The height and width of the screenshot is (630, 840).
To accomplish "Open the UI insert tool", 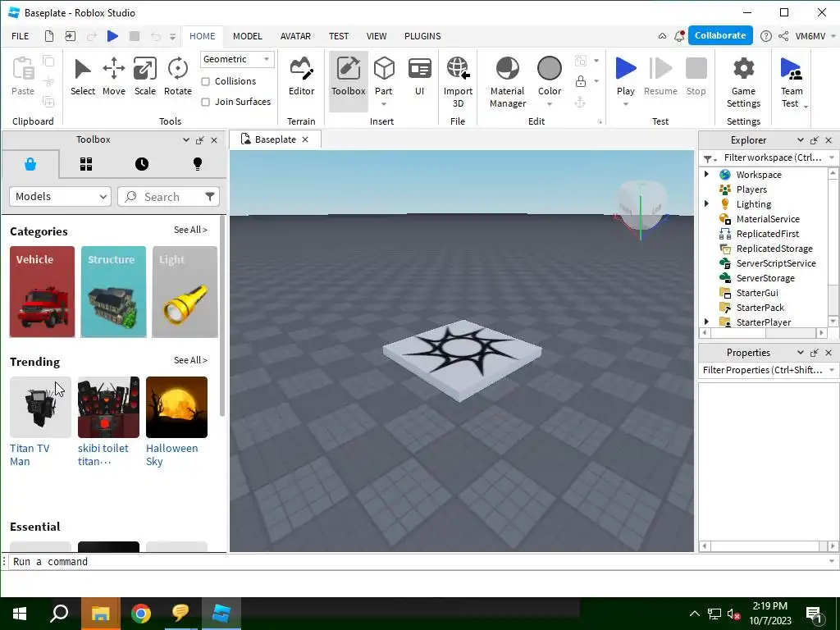I will click(x=419, y=77).
